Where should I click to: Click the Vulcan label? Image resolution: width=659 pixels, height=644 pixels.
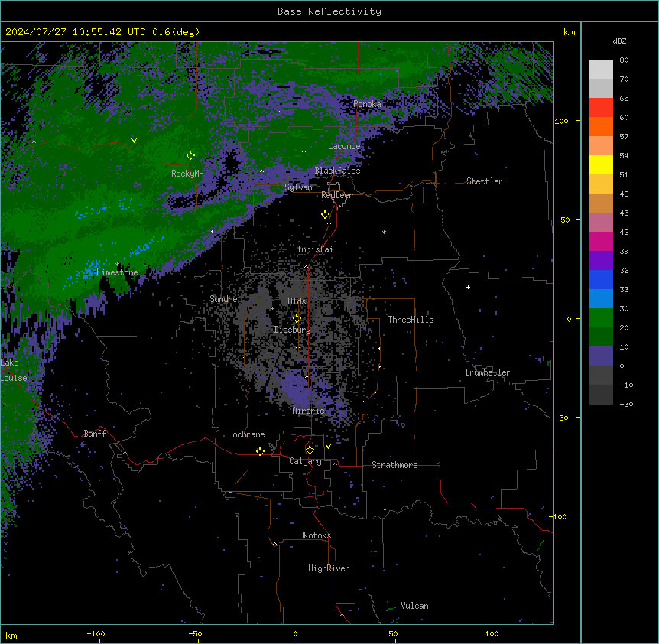(414, 606)
